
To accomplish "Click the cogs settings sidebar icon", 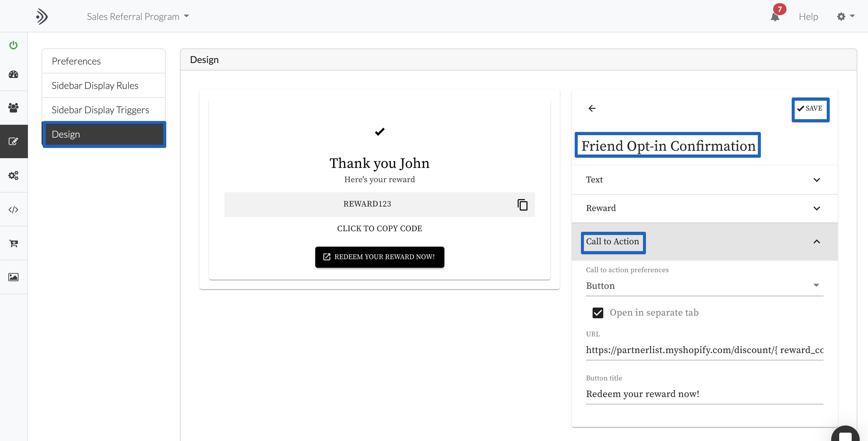I will pos(13,175).
